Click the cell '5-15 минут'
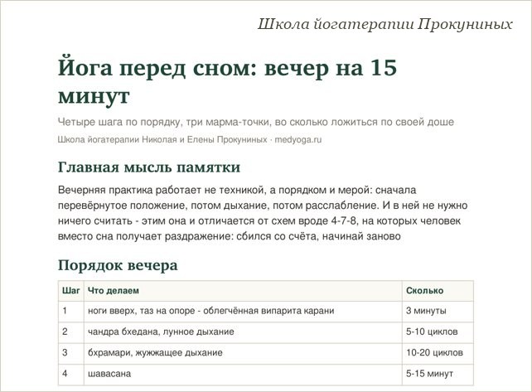Viewport: 532px width, 392px height. click(438, 374)
